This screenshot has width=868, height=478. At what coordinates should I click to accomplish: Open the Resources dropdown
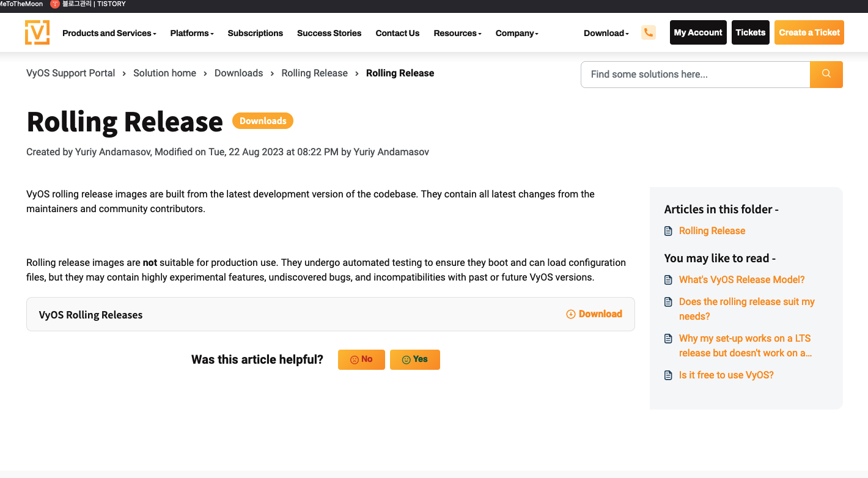(457, 33)
